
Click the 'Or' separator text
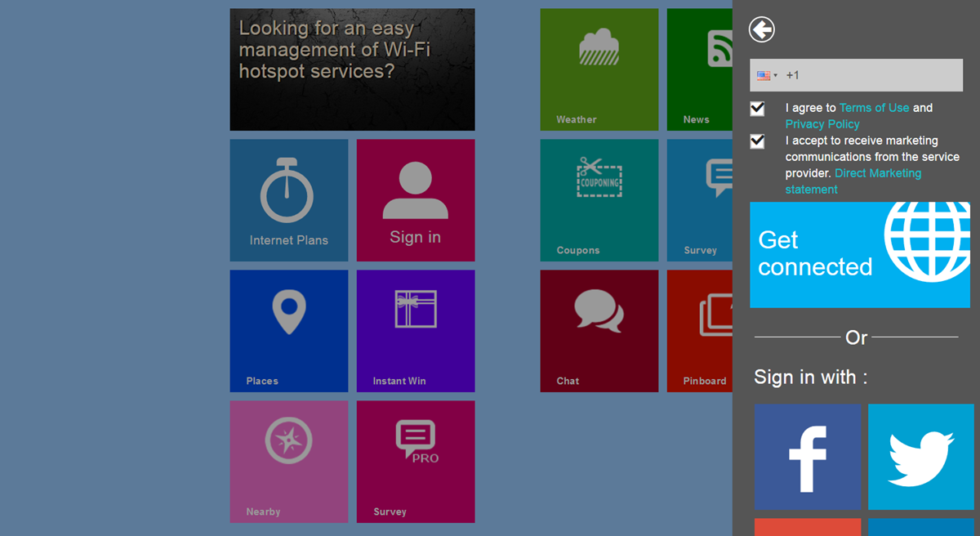tap(857, 337)
